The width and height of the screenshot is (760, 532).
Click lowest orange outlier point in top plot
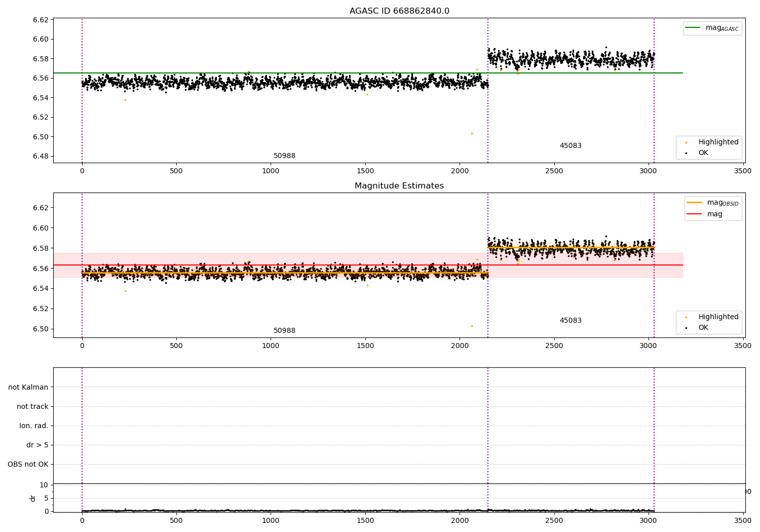tap(472, 133)
